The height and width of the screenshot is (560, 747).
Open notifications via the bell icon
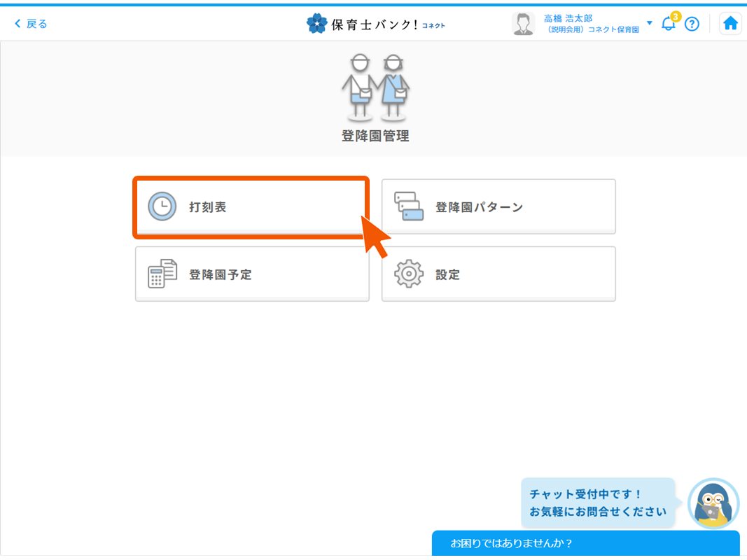[x=669, y=24]
